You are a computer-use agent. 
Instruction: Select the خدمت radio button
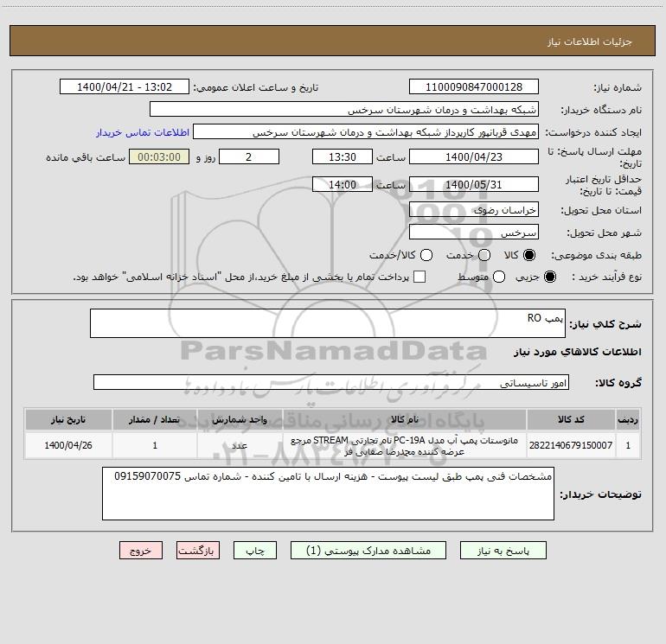(x=484, y=255)
